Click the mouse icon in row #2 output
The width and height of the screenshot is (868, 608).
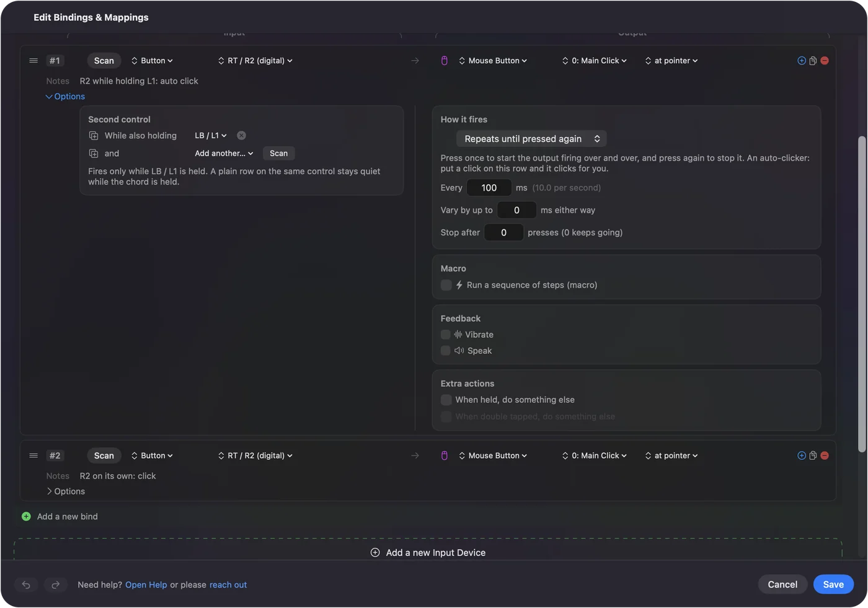click(x=445, y=456)
